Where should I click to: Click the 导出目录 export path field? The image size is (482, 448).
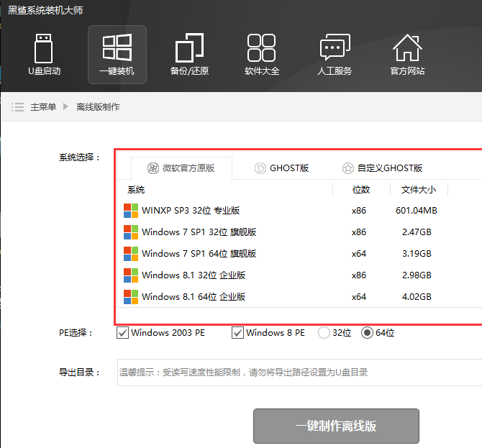(300, 372)
